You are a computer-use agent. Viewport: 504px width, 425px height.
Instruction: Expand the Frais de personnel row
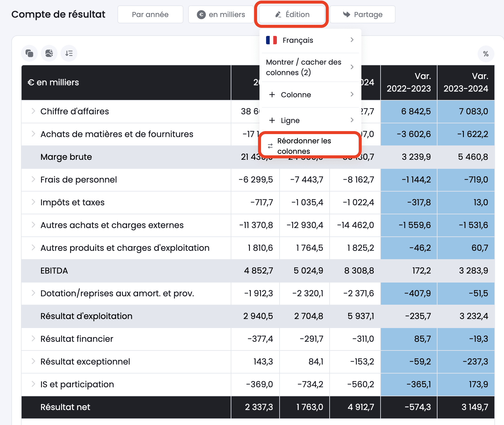click(x=33, y=179)
